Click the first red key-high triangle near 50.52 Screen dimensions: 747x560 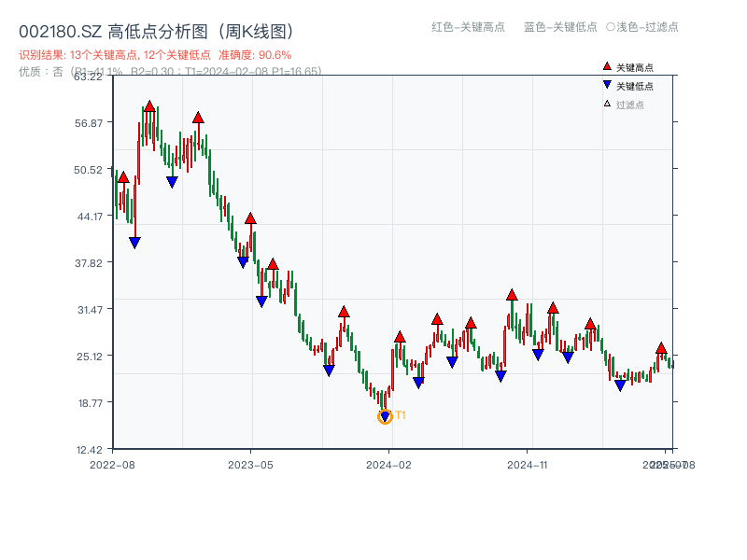[123, 177]
